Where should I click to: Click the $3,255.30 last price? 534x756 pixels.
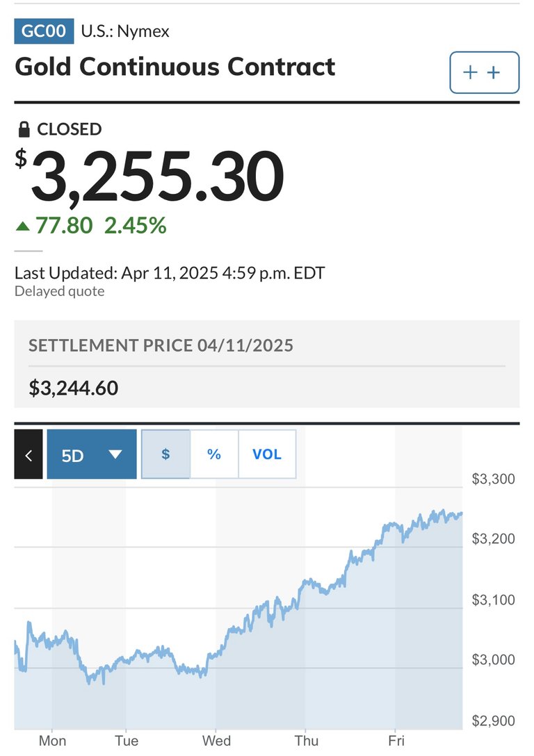click(x=149, y=176)
